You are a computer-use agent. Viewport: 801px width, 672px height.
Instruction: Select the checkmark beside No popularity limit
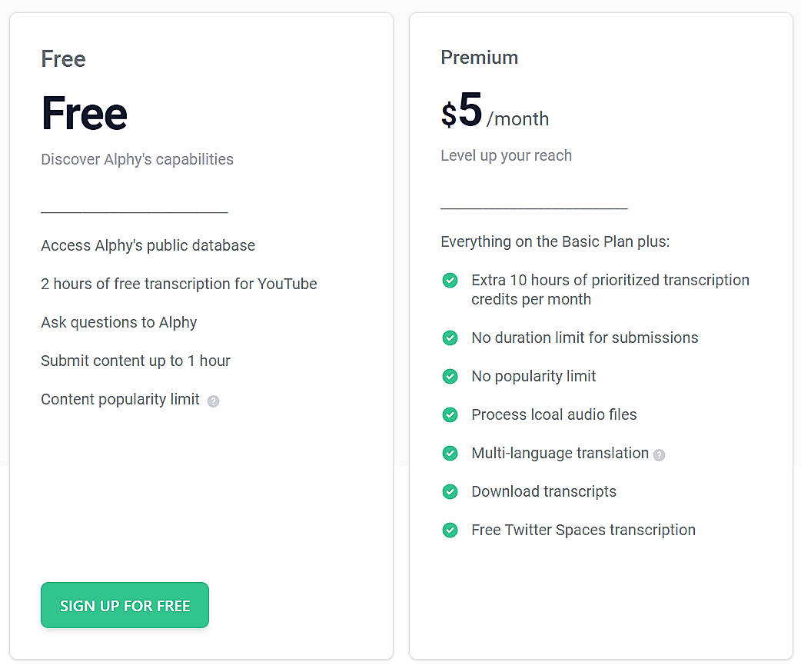coord(450,376)
